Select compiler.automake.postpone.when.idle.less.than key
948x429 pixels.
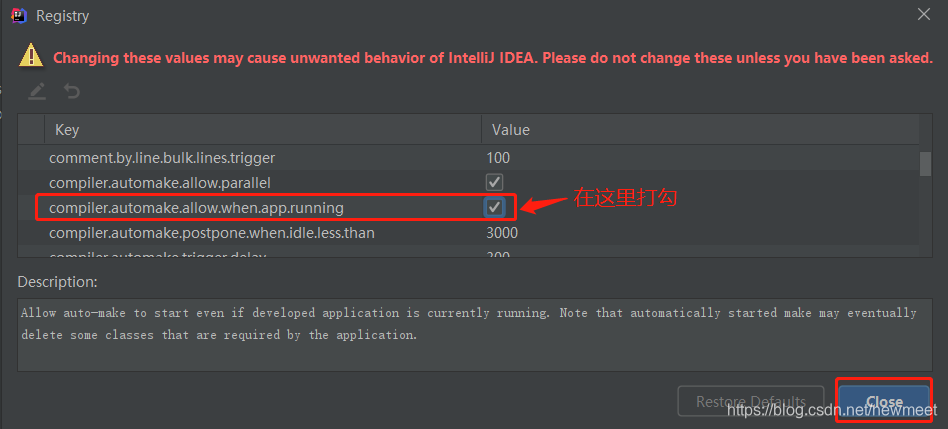point(212,233)
